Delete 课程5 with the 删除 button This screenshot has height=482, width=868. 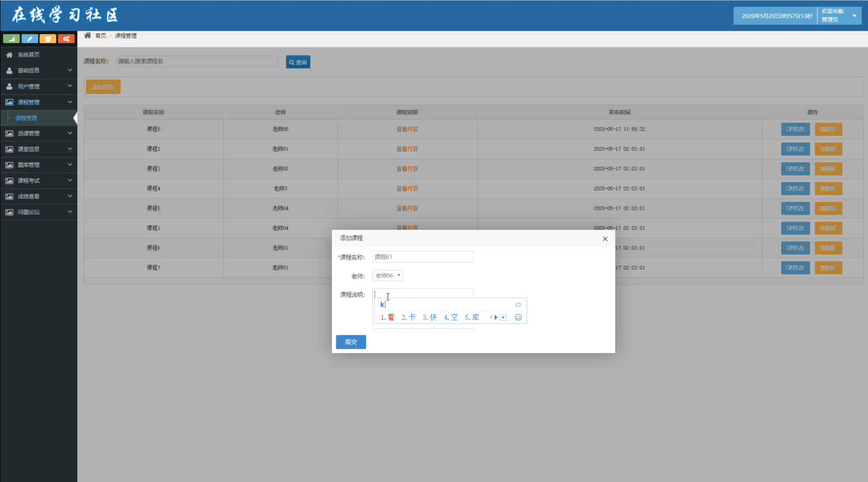[x=828, y=208]
